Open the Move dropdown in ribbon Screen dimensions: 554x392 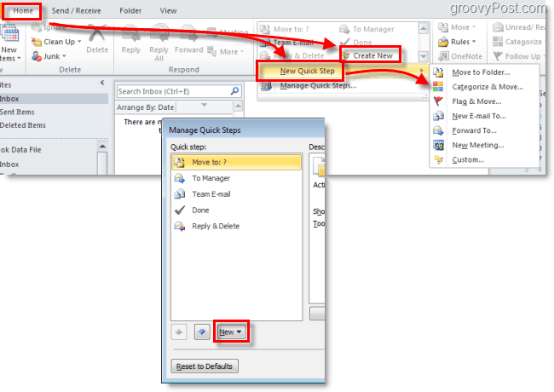(457, 27)
